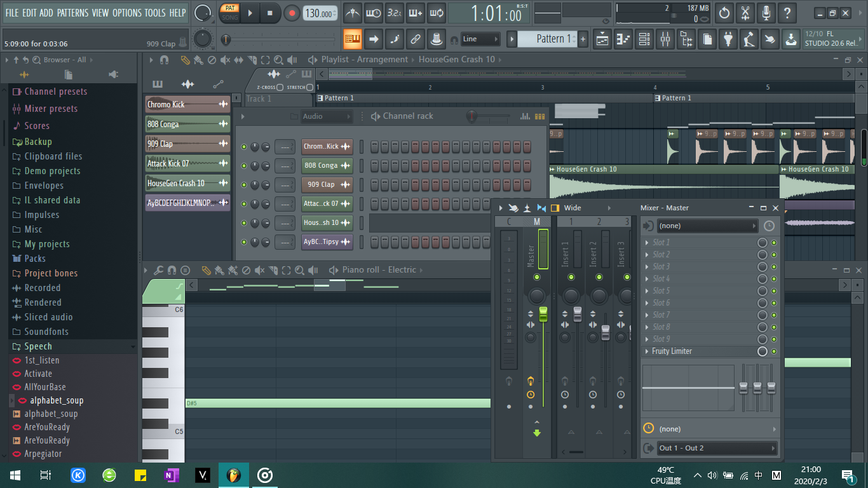Open the TOOLS menu
This screenshot has width=868, height=488.
point(154,13)
